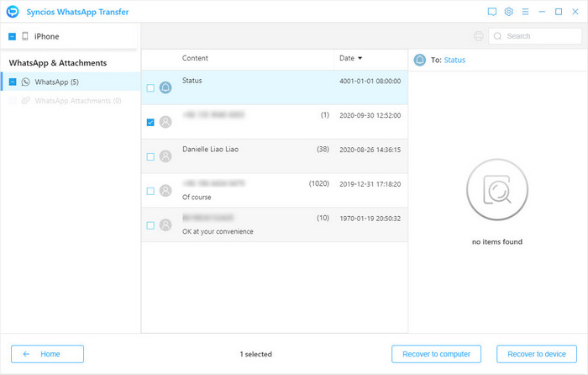Click the (38) message count

click(323, 150)
